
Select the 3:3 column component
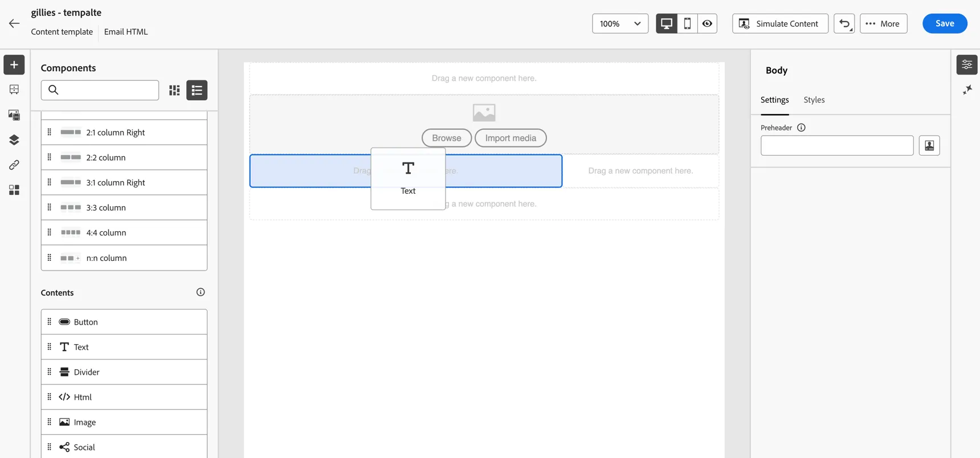[124, 207]
